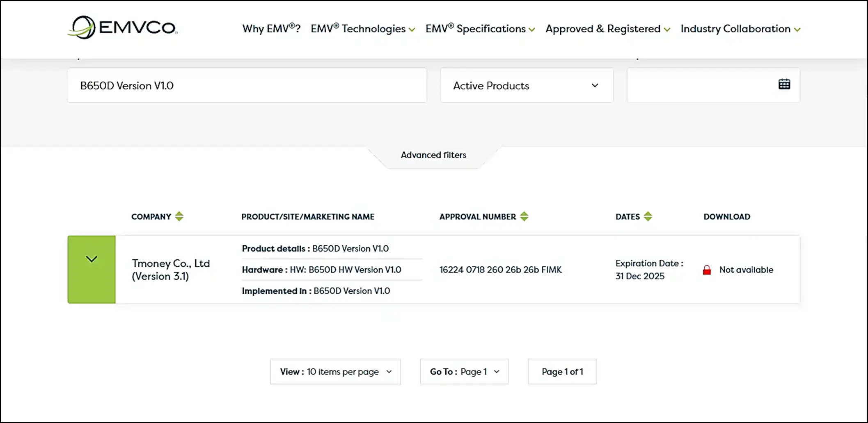Click the APPROVAL NUMBER column header

pos(478,217)
